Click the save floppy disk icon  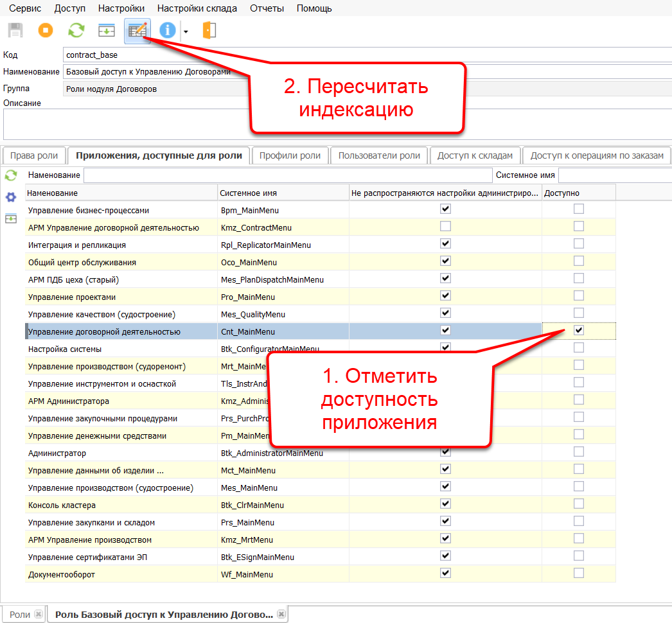15,30
